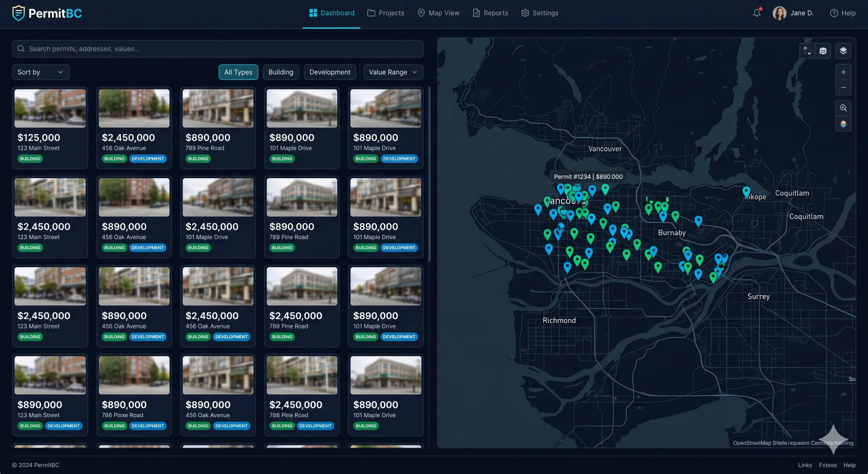Image resolution: width=868 pixels, height=474 pixels.
Task: Expand the Value Range dropdown
Action: [x=393, y=72]
